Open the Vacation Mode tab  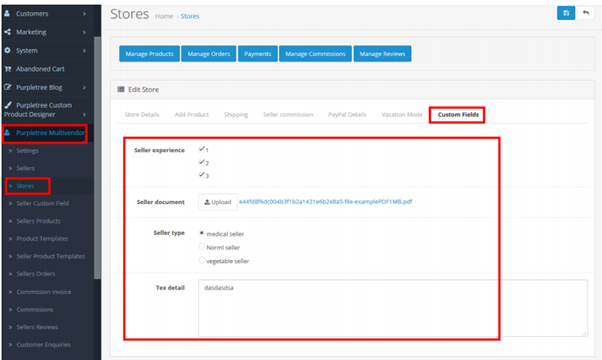coord(402,114)
